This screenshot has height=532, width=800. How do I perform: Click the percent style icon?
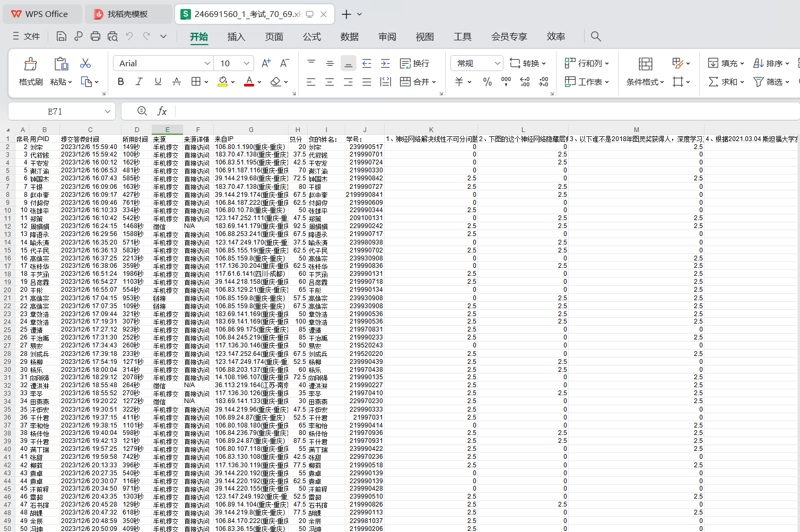point(487,82)
